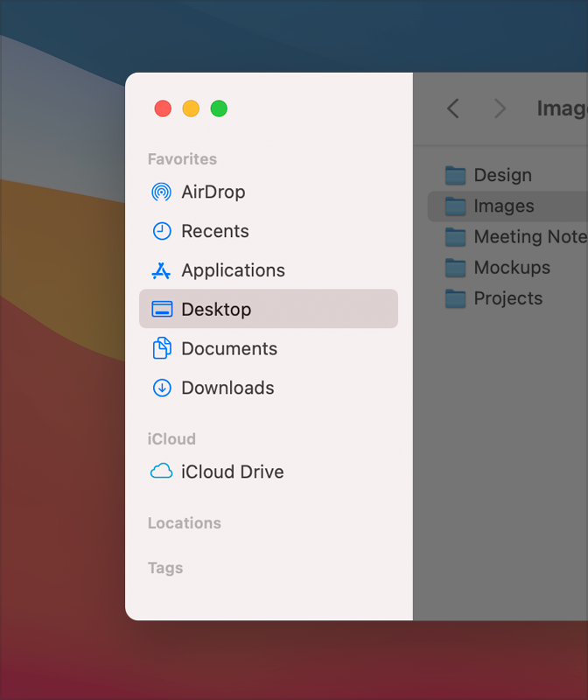The height and width of the screenshot is (700, 588).
Task: Open the Meeting Notes folder
Action: 507,236
